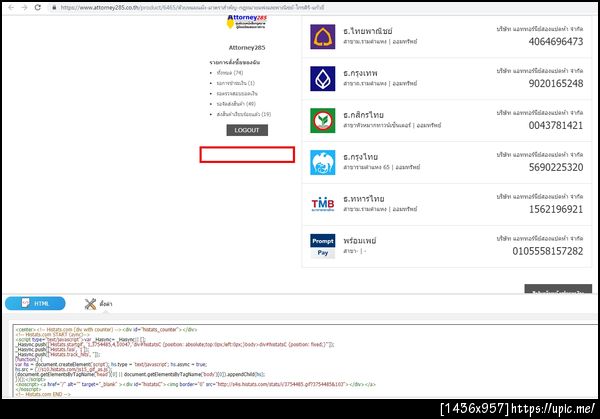Click the crossed tools settings icon
Image resolution: width=600 pixels, height=419 pixels.
click(x=90, y=304)
